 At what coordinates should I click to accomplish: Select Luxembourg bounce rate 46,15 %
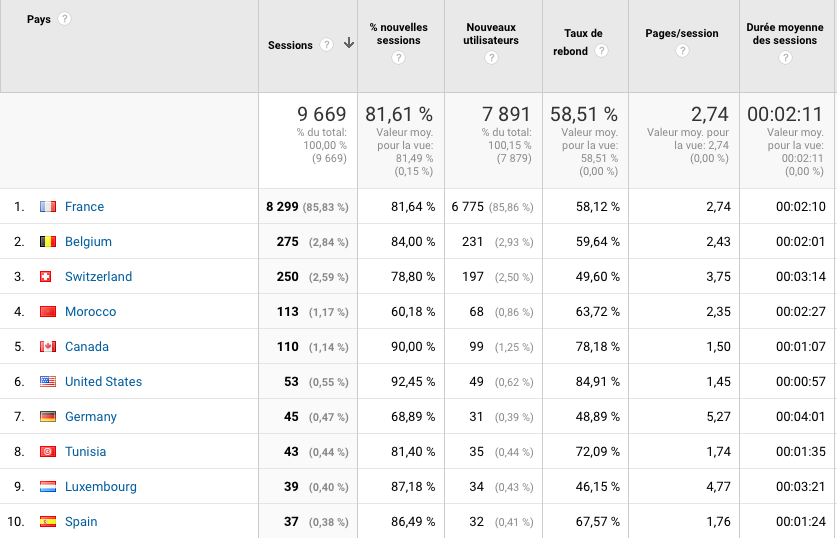(598, 487)
